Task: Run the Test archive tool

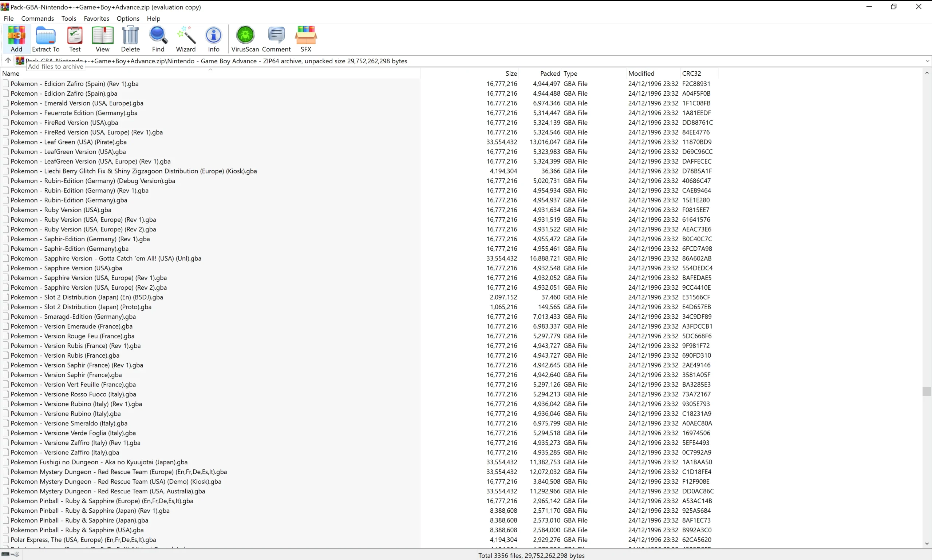Action: click(75, 39)
